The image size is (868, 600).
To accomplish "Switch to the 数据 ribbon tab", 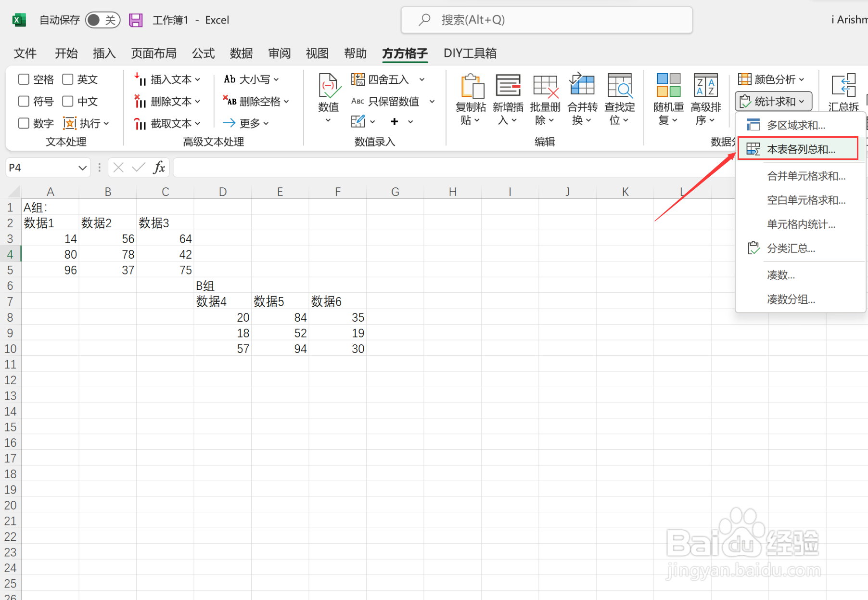I will point(241,53).
